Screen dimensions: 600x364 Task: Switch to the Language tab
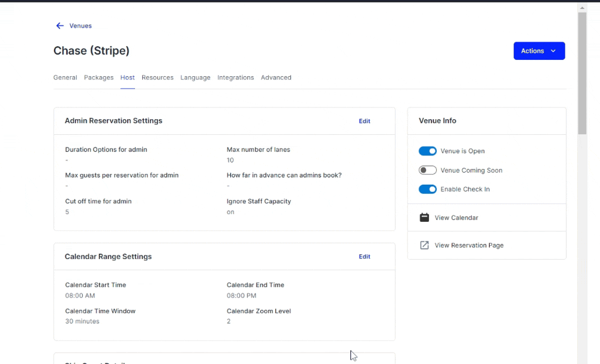[195, 77]
